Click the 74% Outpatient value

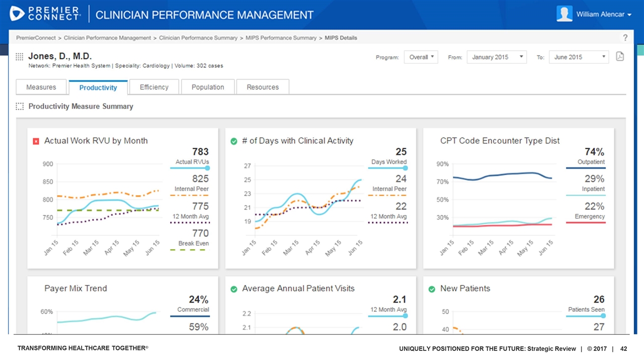594,152
